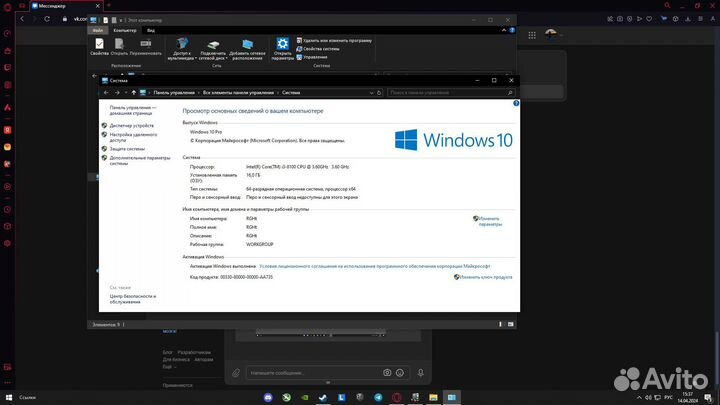
Task: Open Диспетчер устройств link
Action: click(x=132, y=125)
